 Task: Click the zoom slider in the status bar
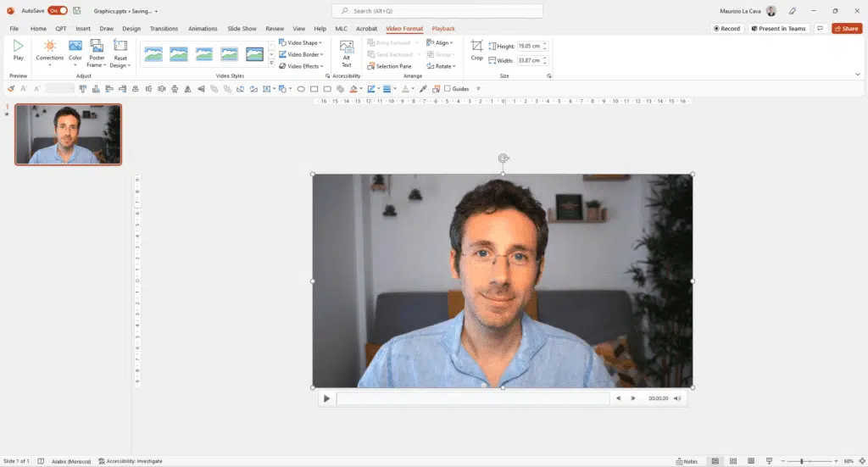tap(802, 461)
